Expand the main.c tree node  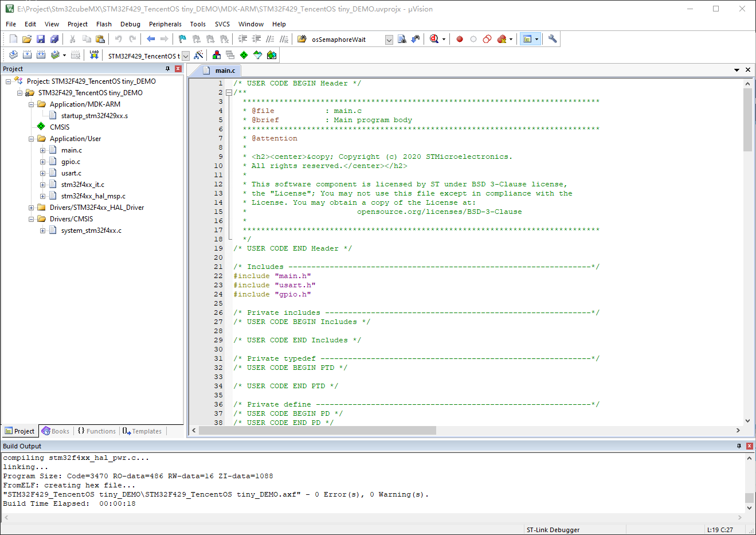click(43, 150)
